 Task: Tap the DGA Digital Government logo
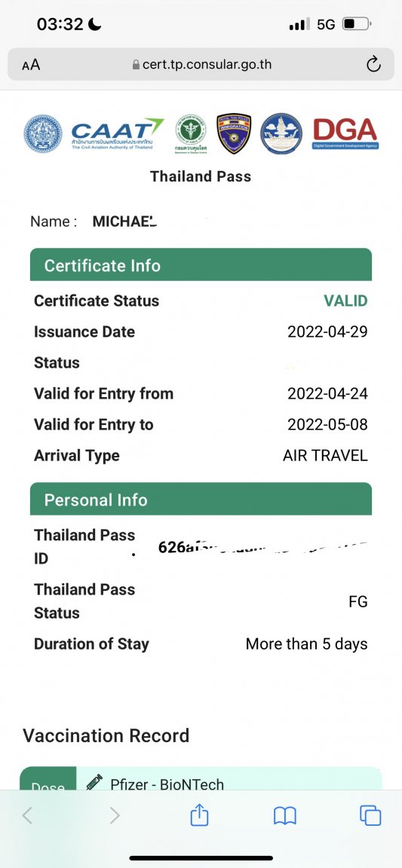coord(345,134)
